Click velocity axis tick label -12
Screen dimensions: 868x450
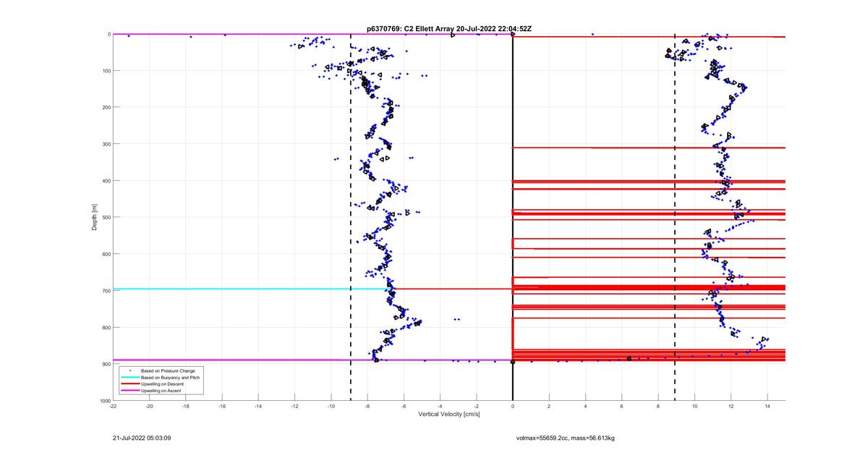[294, 407]
